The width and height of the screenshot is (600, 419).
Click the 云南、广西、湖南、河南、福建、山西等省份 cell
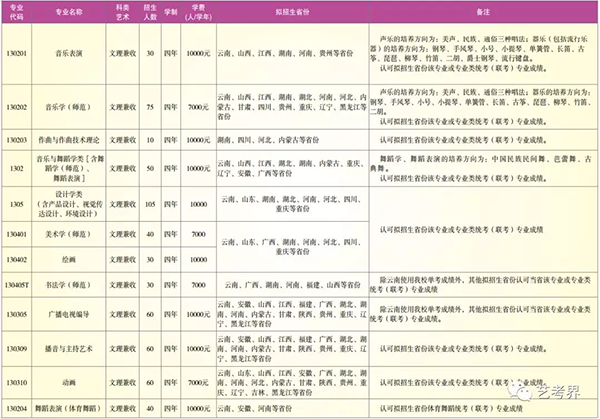point(292,285)
